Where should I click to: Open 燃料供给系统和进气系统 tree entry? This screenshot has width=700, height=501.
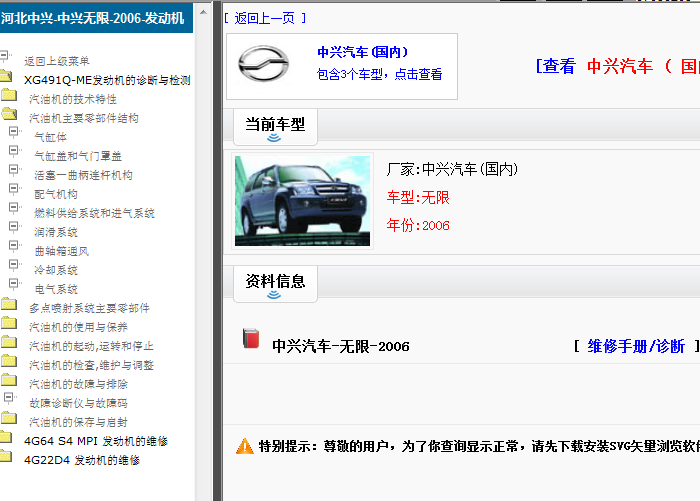coord(95,213)
